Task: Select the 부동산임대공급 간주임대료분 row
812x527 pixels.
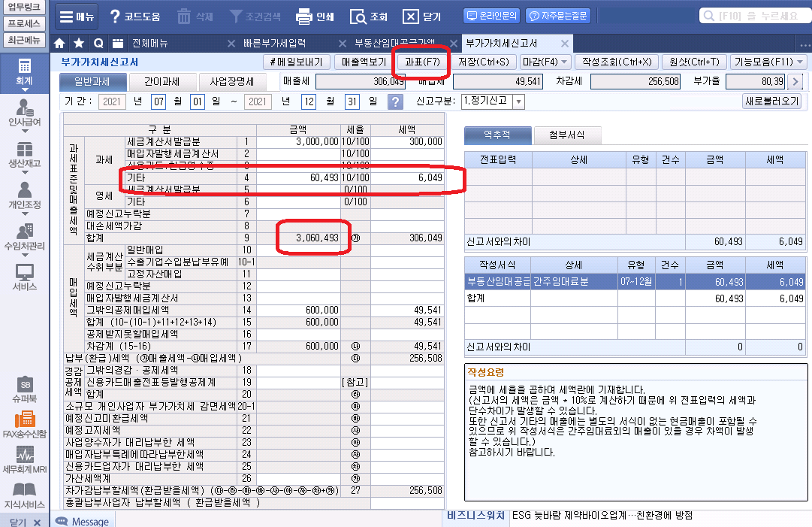Action: click(x=635, y=282)
